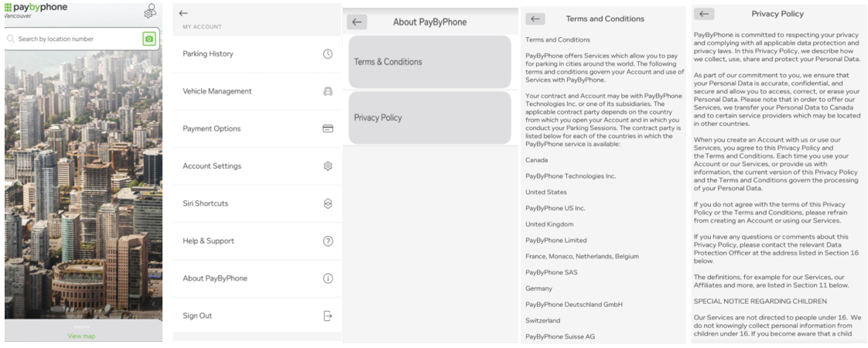Click the Terms and Conditions page title
The height and width of the screenshot is (348, 868).
click(x=605, y=19)
